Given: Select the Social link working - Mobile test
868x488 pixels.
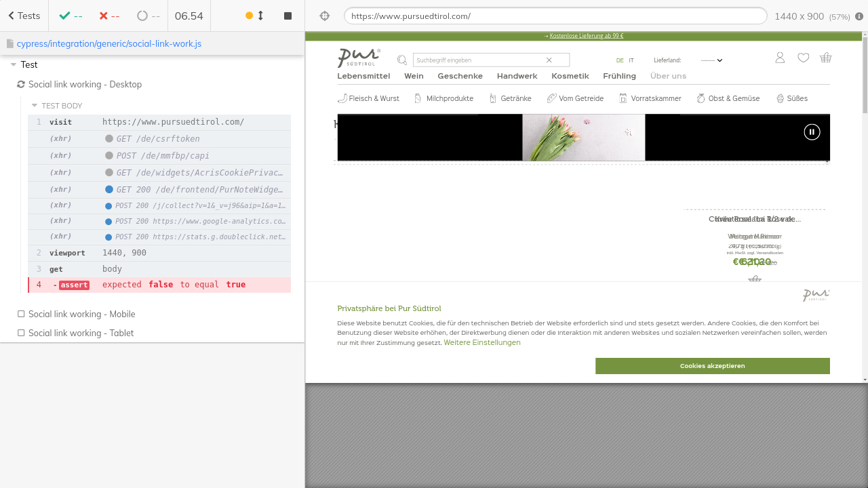Looking at the screenshot, I should [81, 314].
